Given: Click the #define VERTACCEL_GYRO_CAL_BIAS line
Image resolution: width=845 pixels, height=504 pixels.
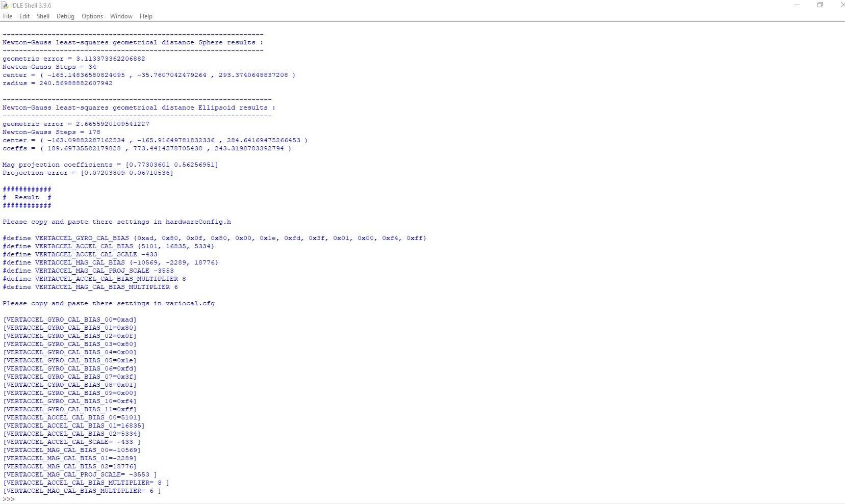Looking at the screenshot, I should pyautogui.click(x=215, y=238).
